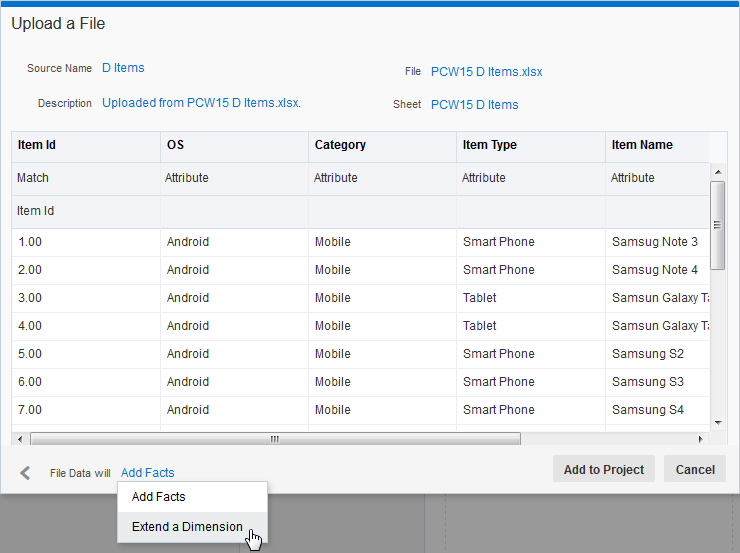740x553 pixels.
Task: Click the Item Id match target cell
Action: (x=86, y=211)
